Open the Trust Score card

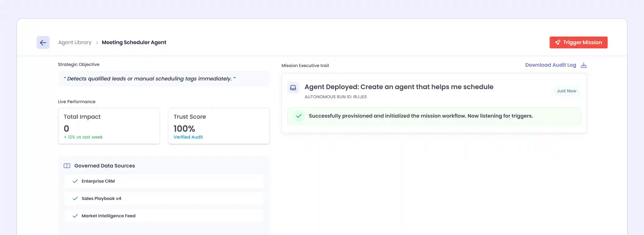tap(219, 126)
